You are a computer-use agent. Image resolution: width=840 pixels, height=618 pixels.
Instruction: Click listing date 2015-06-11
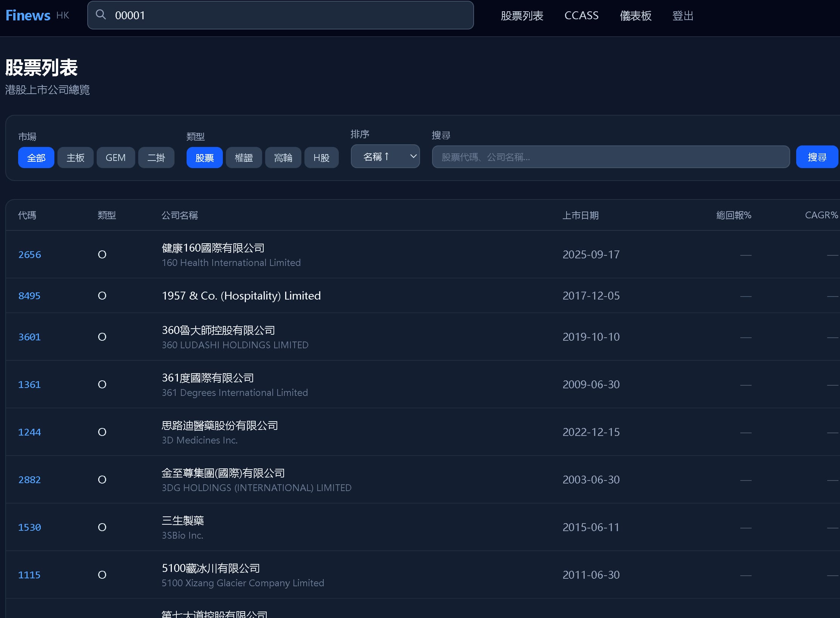591,527
